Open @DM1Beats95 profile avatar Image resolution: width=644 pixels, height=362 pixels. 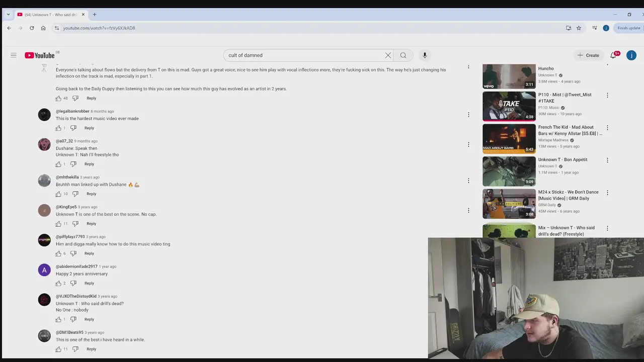(44, 335)
